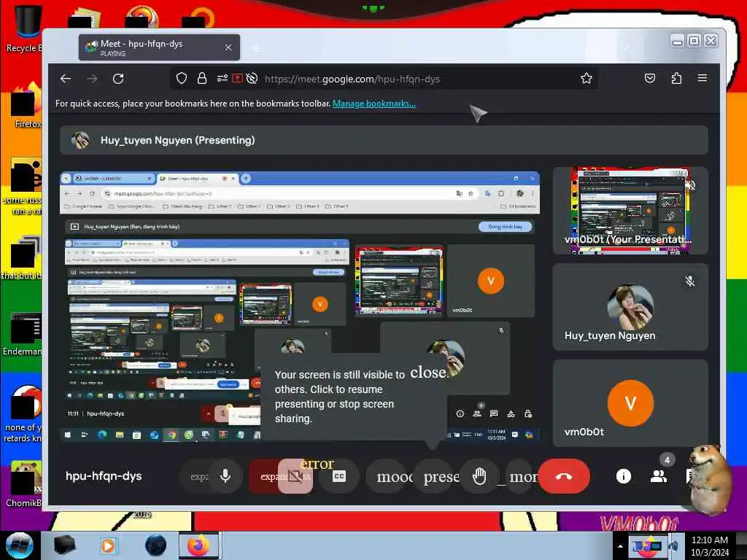
Task: Click the Firefox taskbar button
Action: 198,545
